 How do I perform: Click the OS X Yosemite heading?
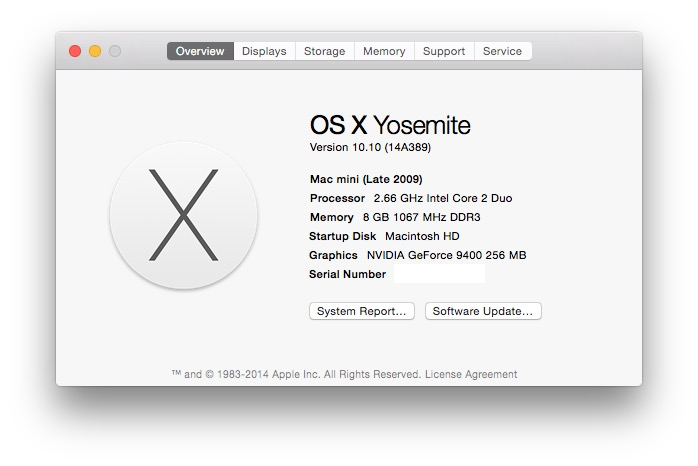[x=390, y=125]
